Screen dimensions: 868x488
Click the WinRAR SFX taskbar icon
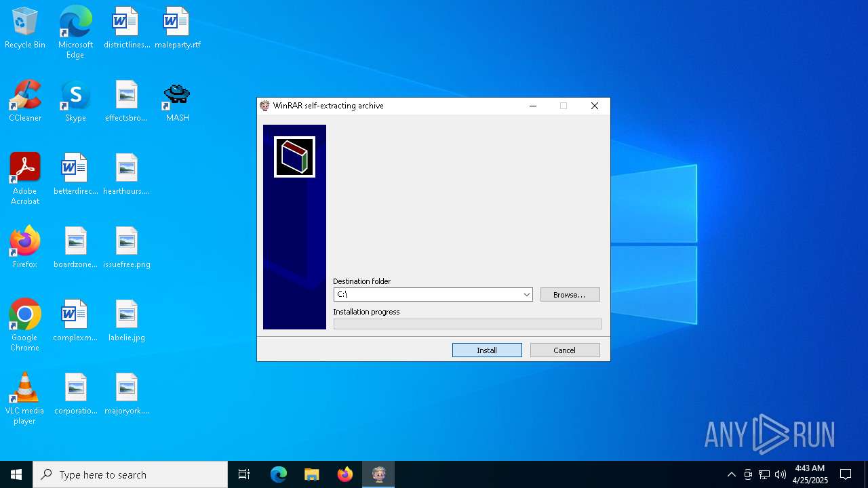pyautogui.click(x=378, y=474)
